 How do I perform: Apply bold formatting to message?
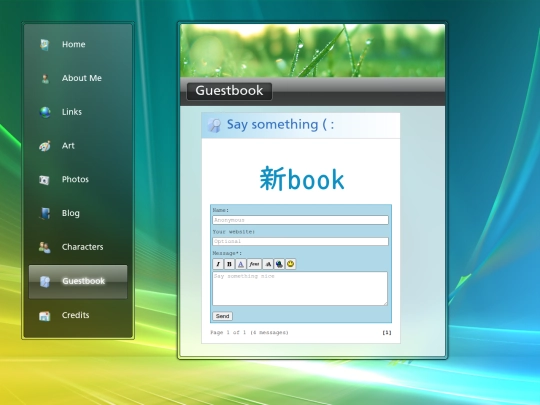point(229,264)
